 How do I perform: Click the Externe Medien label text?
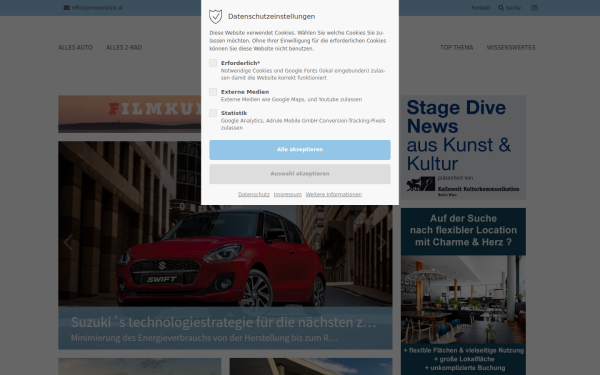coord(245,92)
